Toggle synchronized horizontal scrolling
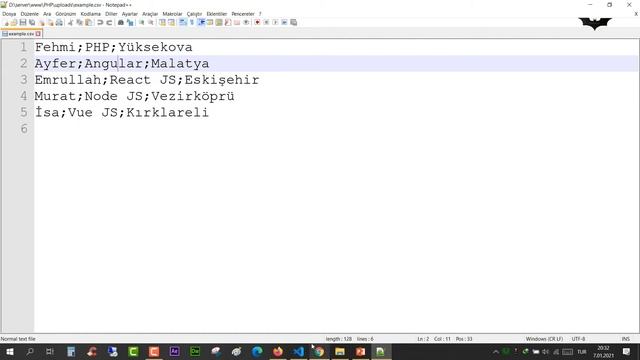This screenshot has width=640, height=360. coord(171,22)
